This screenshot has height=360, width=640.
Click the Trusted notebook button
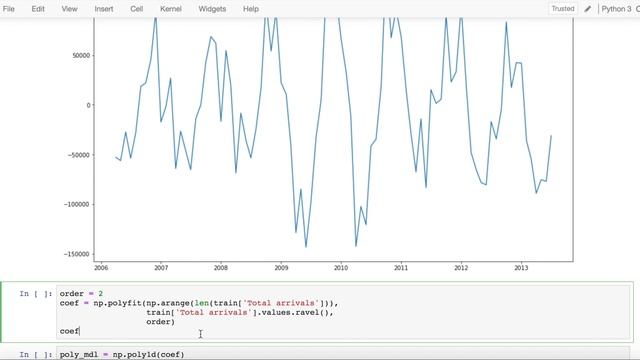[563, 9]
